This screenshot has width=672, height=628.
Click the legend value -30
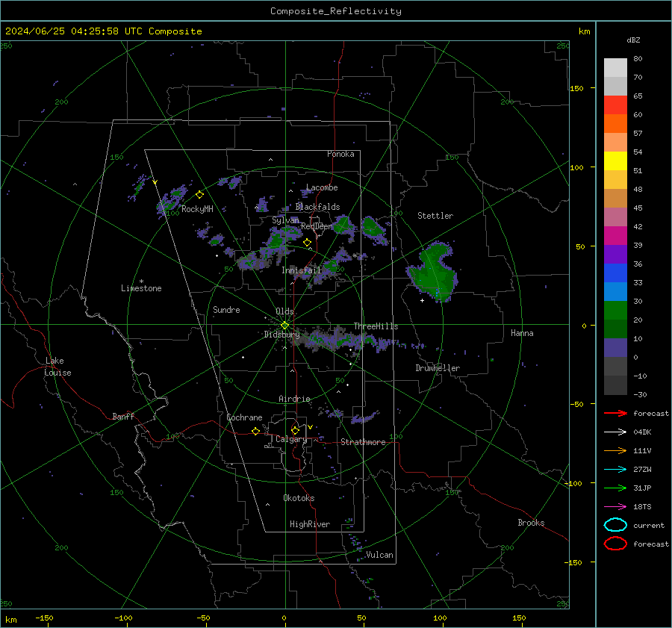tap(640, 394)
